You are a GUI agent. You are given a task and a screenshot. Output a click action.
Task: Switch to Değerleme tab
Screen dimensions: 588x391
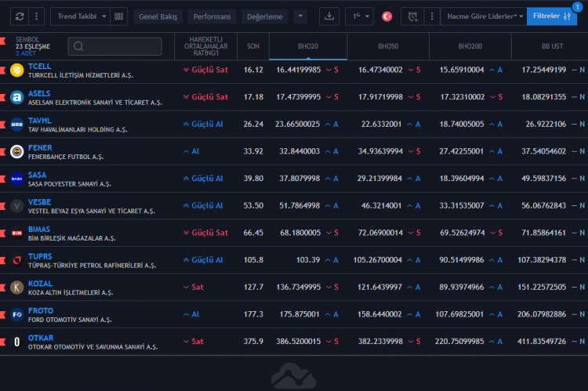(265, 17)
